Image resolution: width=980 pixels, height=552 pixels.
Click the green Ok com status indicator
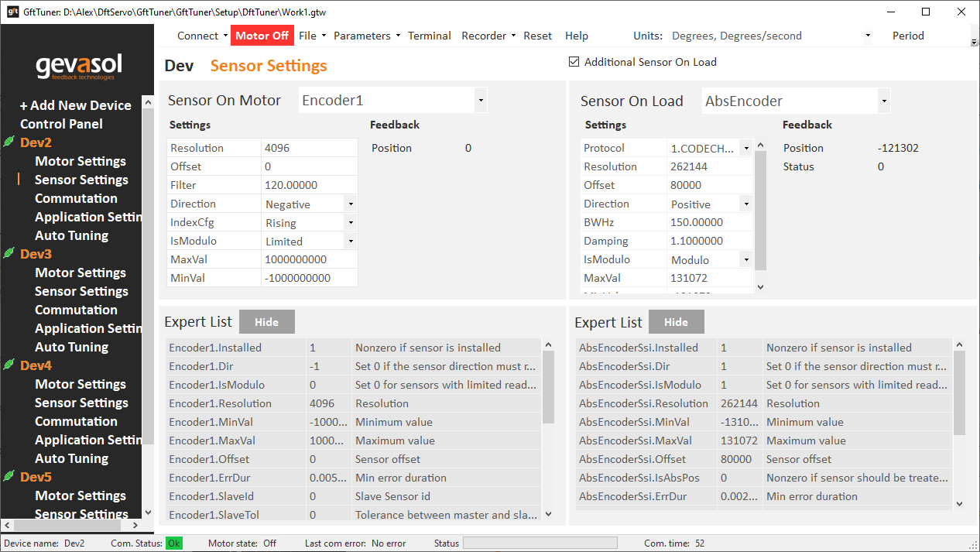pos(174,543)
